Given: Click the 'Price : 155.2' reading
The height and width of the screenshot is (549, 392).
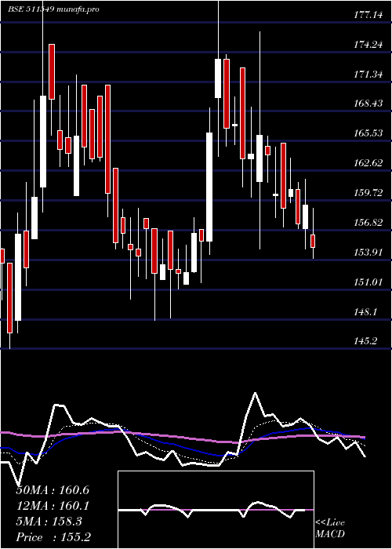Looking at the screenshot, I should [53, 537].
